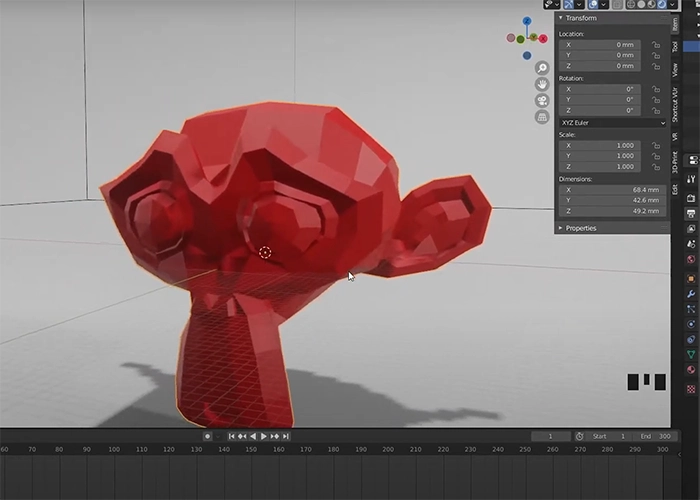Toggle the camera view icon

(x=542, y=100)
